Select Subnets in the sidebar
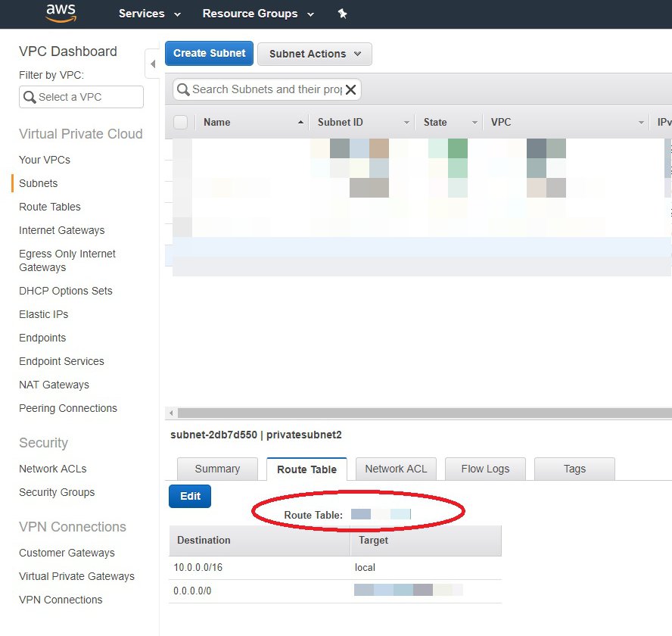 (38, 183)
